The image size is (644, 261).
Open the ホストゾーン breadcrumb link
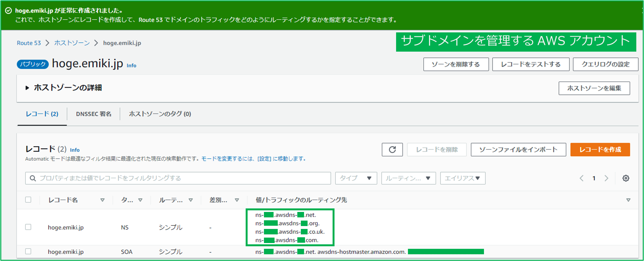(72, 43)
